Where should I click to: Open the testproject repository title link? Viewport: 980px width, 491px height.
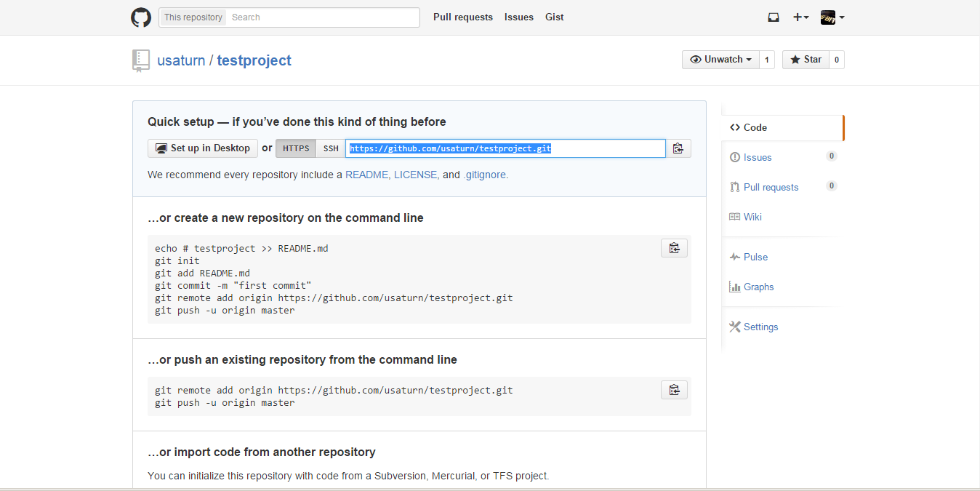[254, 60]
